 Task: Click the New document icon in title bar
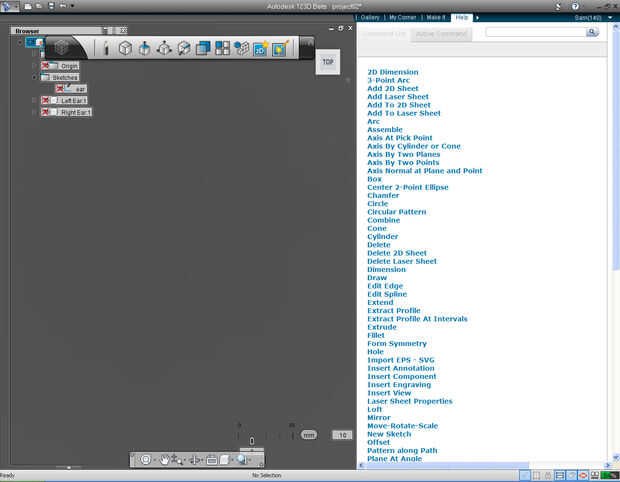[28, 6]
